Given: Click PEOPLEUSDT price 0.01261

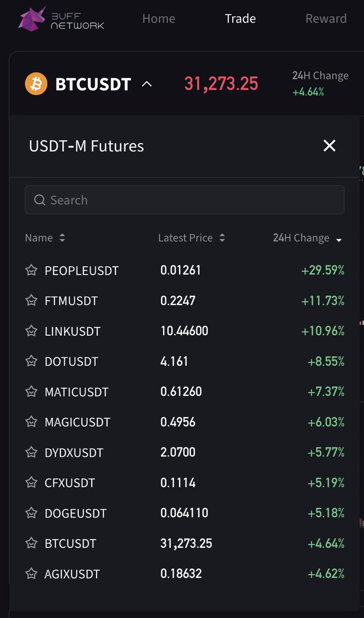Looking at the screenshot, I should click(x=181, y=270).
